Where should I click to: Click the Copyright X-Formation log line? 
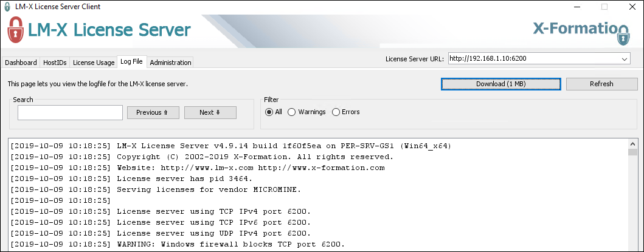pyautogui.click(x=202, y=157)
